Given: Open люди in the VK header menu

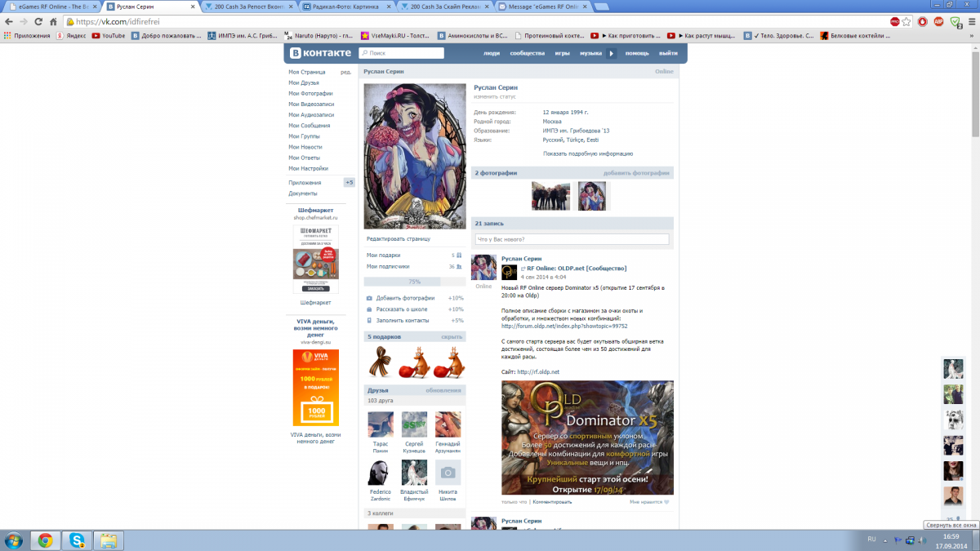Looking at the screenshot, I should (x=492, y=53).
